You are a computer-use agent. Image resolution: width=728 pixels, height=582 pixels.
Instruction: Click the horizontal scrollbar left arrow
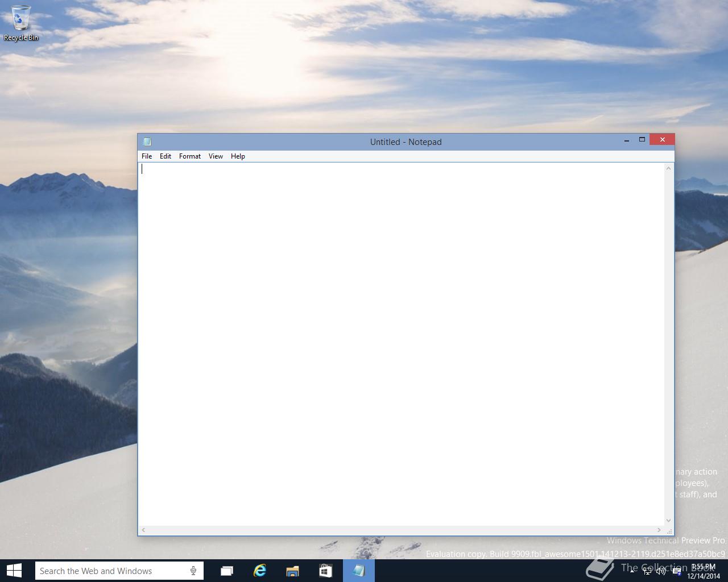pyautogui.click(x=143, y=530)
